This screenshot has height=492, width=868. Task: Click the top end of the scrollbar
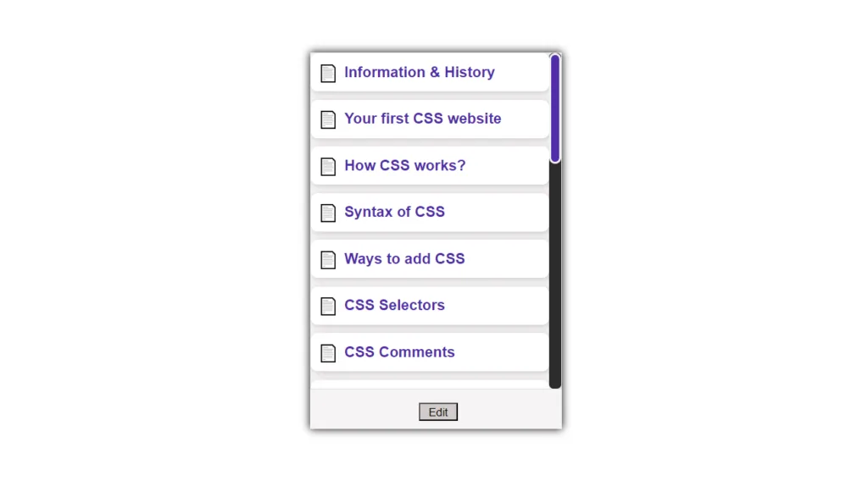[x=555, y=55]
